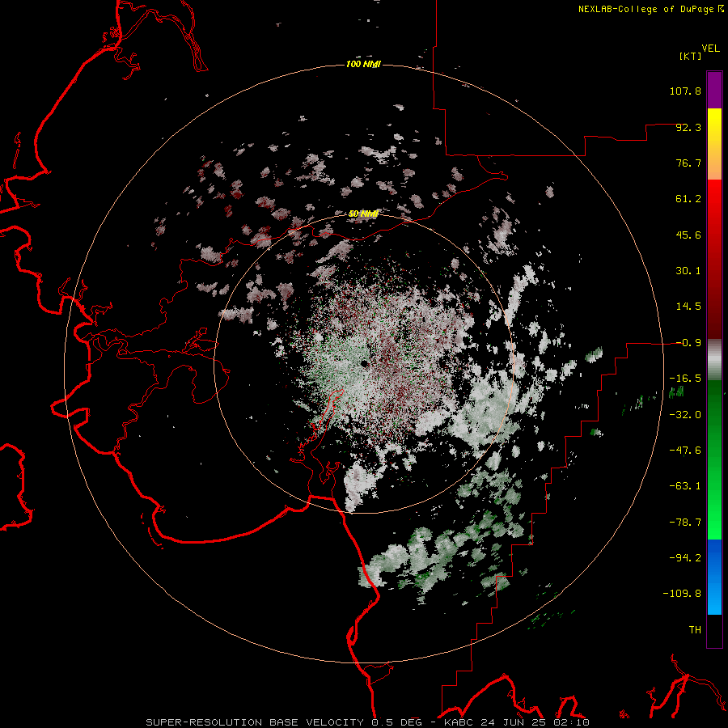Click the 50 NMI range ring label
Image resolution: width=728 pixels, height=728 pixels.
[363, 214]
